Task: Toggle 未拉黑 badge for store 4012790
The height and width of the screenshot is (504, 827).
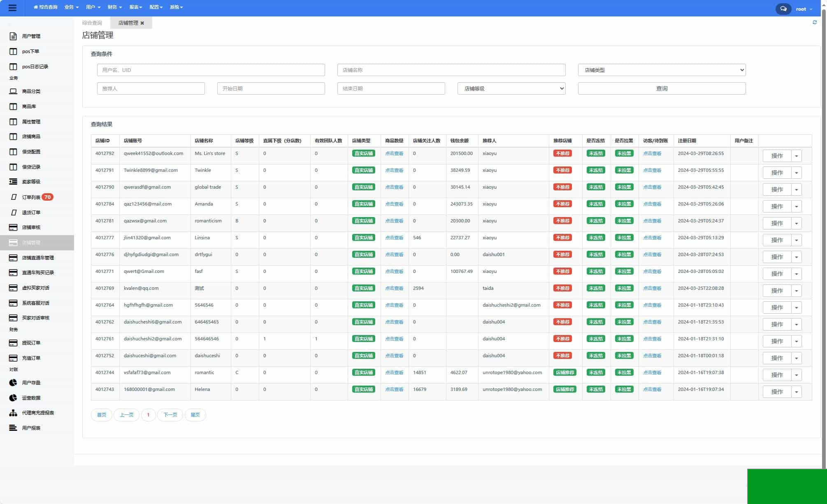Action: point(624,187)
